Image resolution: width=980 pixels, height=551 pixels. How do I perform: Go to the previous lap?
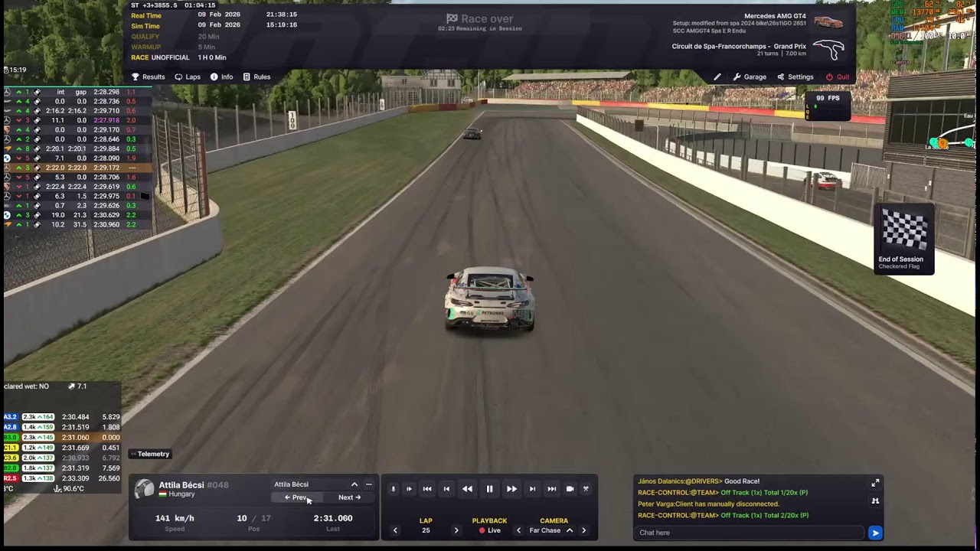point(395,530)
